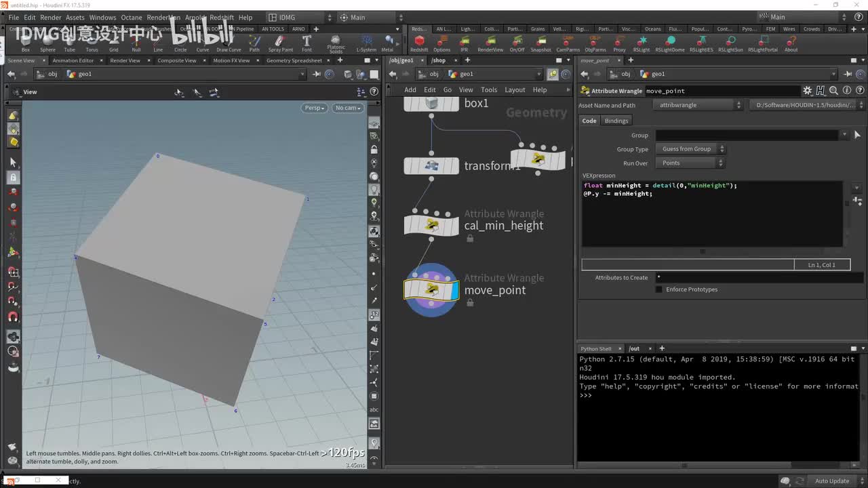Add a new tab next to Python Shell
The height and width of the screenshot is (488, 868).
pyautogui.click(x=662, y=348)
